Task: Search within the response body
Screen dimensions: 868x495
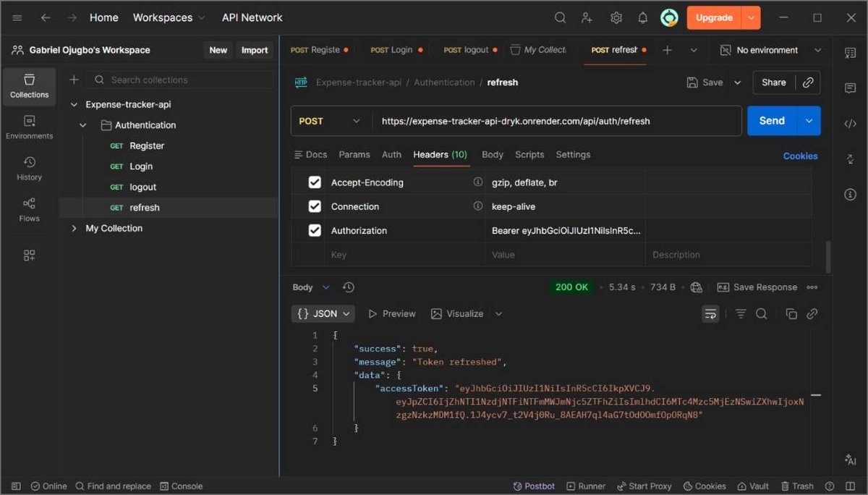Action: pyautogui.click(x=762, y=313)
